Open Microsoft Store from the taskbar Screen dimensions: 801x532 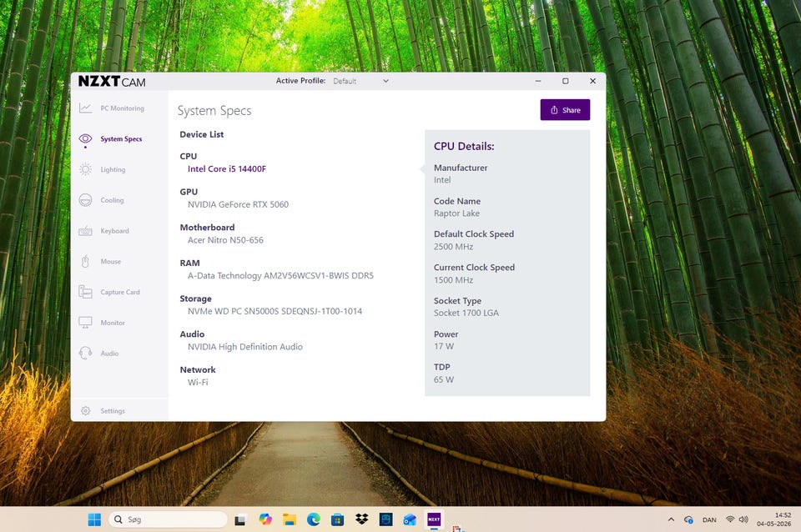coord(337,519)
